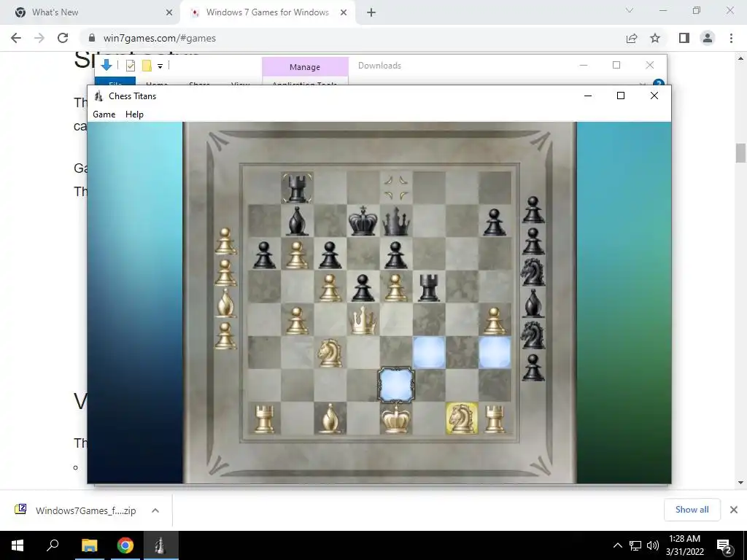Click the black pawn on d5
Viewport: 747px width, 560px height.
[363, 287]
